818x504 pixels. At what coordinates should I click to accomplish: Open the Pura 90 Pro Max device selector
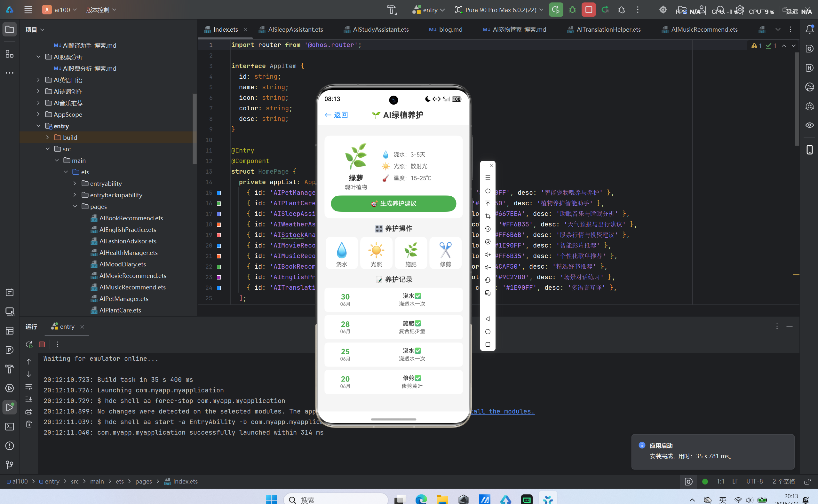(499, 10)
